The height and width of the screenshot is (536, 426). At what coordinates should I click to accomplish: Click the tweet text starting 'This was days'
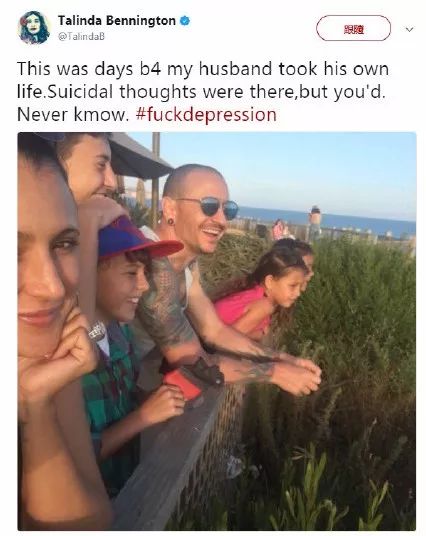[x=203, y=91]
